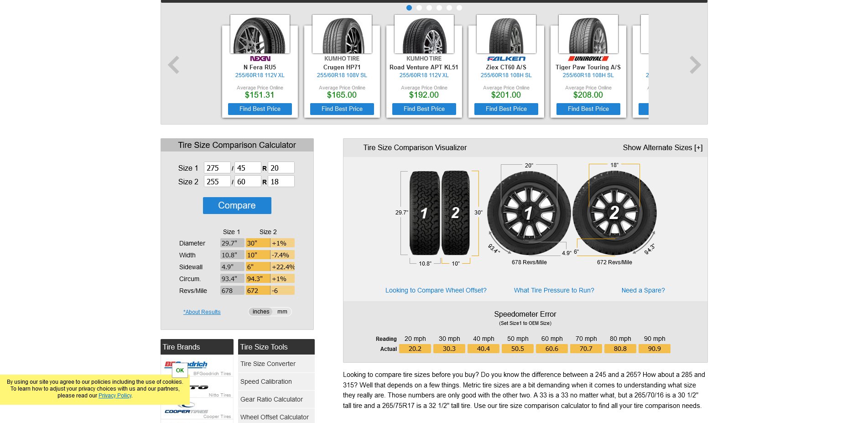Screen dimensions: 868x423
Task: Click the Size 1 width input field
Action: coord(217,167)
